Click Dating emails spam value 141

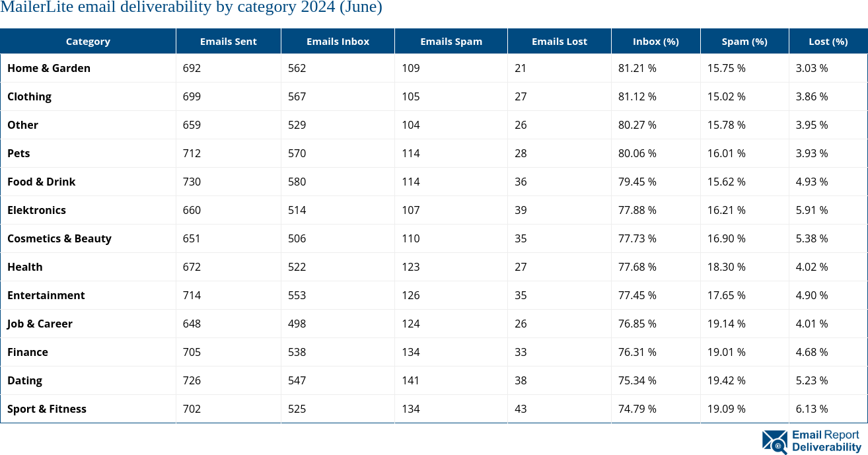(411, 380)
